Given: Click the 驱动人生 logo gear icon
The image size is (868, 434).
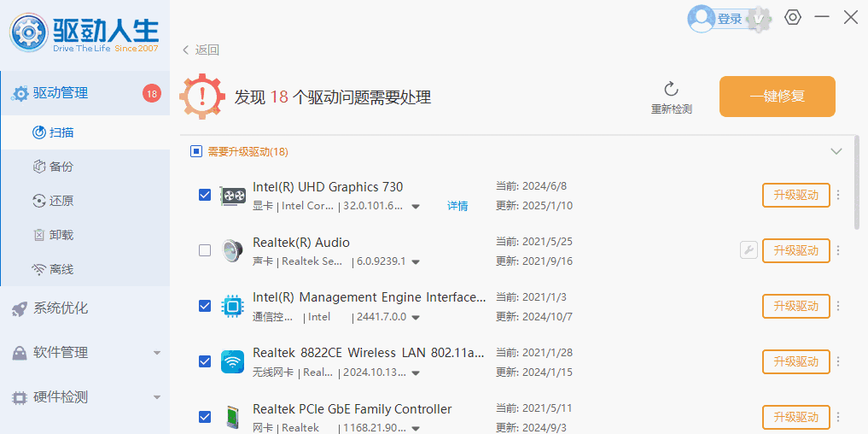Looking at the screenshot, I should click(28, 33).
